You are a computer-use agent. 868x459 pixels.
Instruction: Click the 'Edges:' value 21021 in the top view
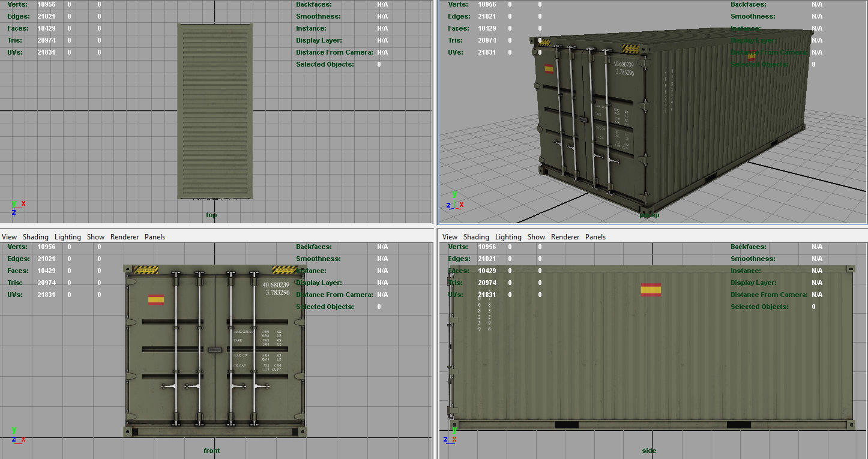coord(46,16)
